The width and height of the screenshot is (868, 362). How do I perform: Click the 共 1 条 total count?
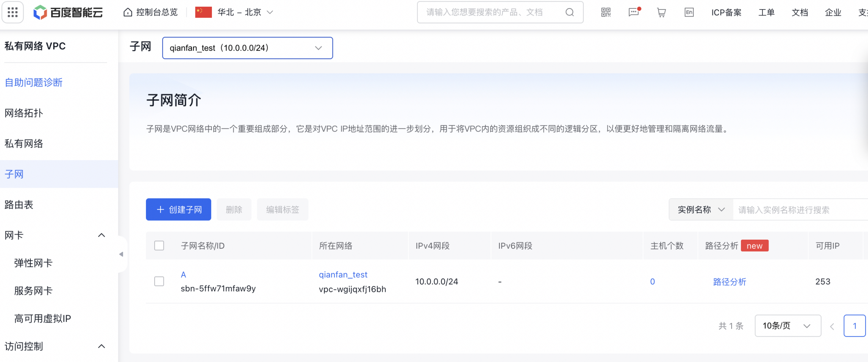click(x=731, y=326)
